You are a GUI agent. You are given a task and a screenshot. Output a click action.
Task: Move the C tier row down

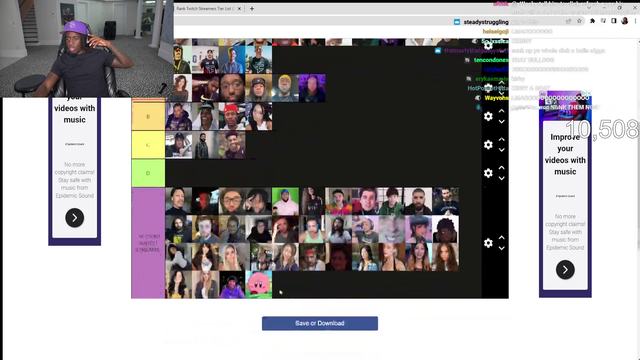pos(502,150)
